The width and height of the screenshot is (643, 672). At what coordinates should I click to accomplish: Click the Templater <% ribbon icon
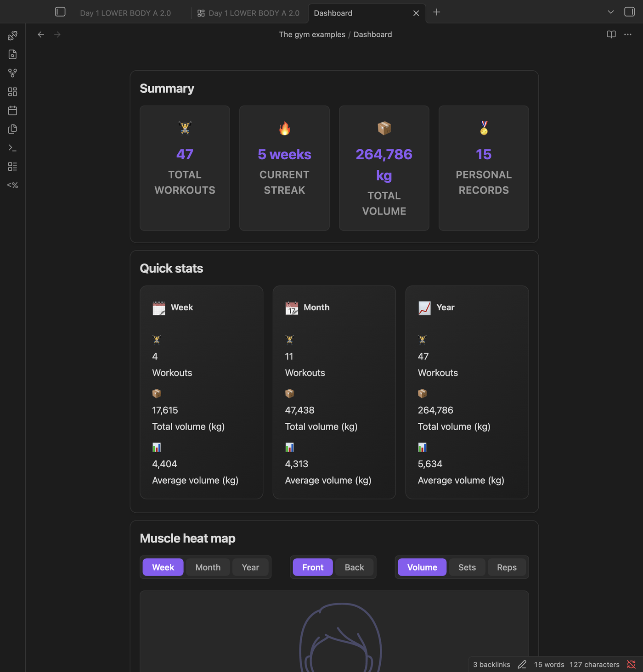click(12, 185)
